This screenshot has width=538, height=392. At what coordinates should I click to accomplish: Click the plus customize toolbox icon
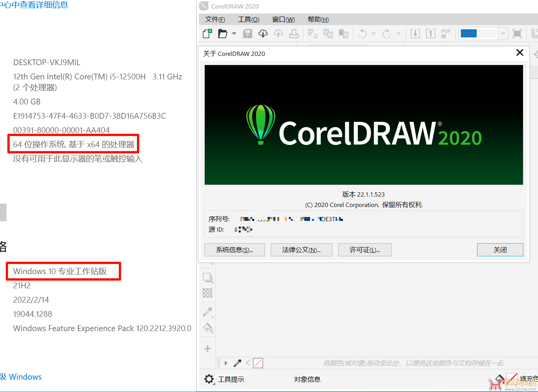207,348
